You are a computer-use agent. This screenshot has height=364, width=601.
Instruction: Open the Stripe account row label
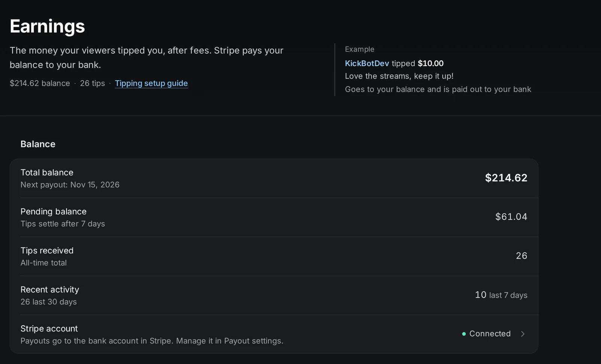49,328
